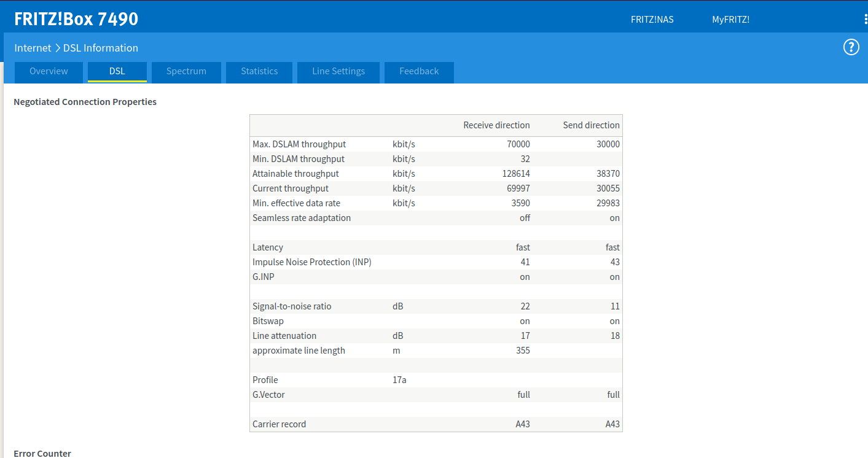Screen dimensions: 868x458
Task: Click the Send direction column header
Action: click(591, 125)
